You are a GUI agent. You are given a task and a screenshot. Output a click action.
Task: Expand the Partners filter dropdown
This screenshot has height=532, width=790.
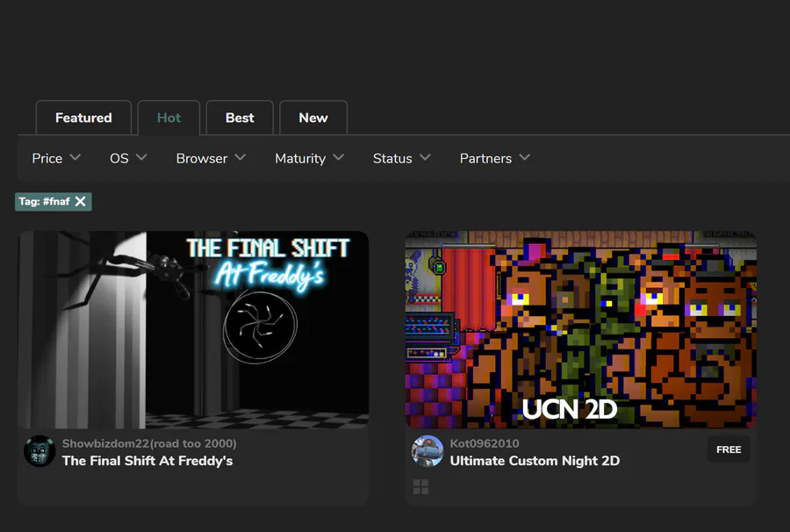coord(495,158)
